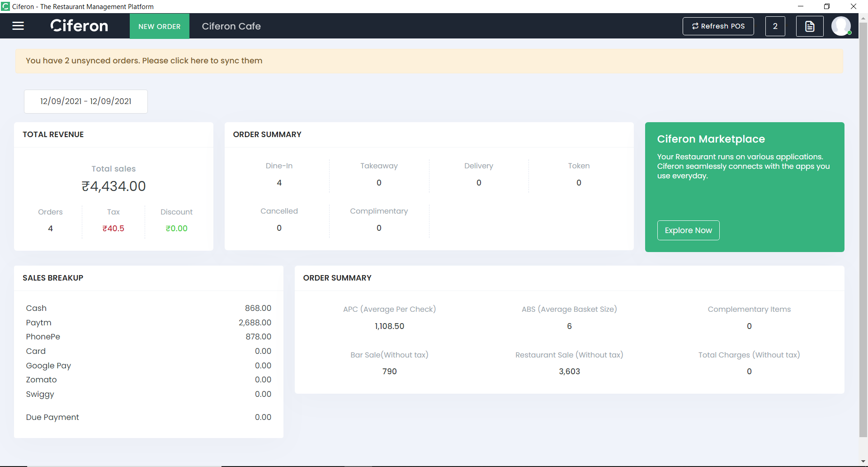Click the Complementary Items label
The image size is (868, 467).
[749, 310]
